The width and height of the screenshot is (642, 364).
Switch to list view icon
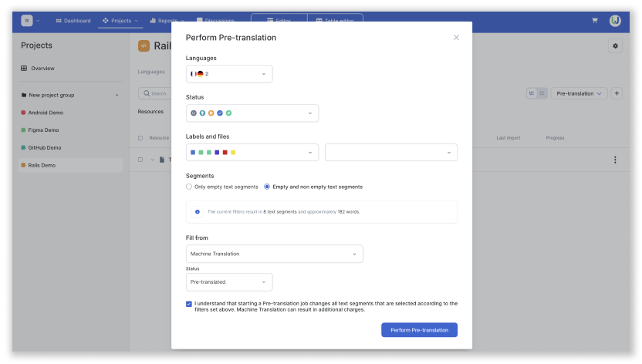[542, 93]
